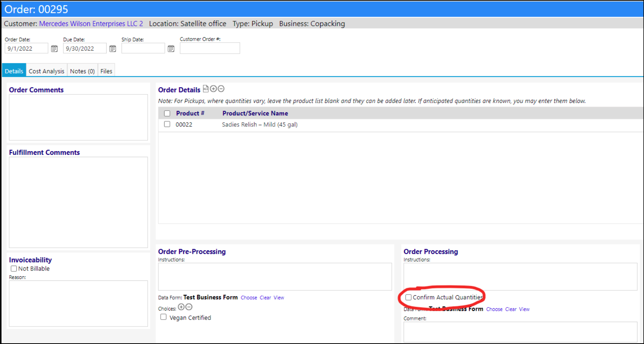644x344 pixels.
Task: Switch to the Files tab
Action: click(106, 71)
